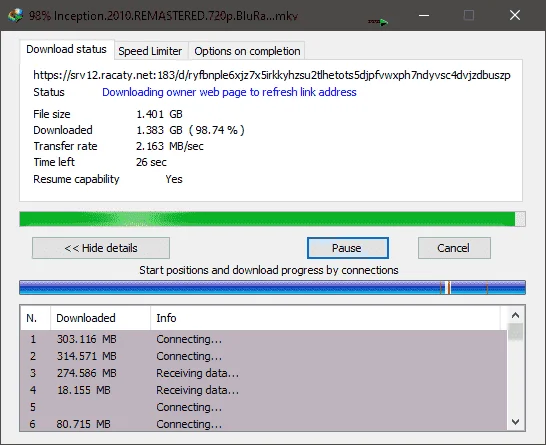Image resolution: width=546 pixels, height=445 pixels.
Task: Click the Info column header
Action: [x=325, y=318]
